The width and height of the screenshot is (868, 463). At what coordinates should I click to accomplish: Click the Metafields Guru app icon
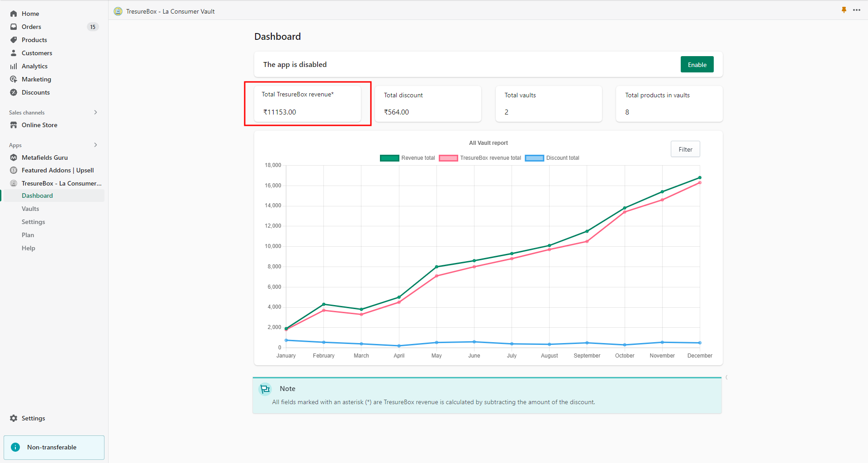coord(14,158)
